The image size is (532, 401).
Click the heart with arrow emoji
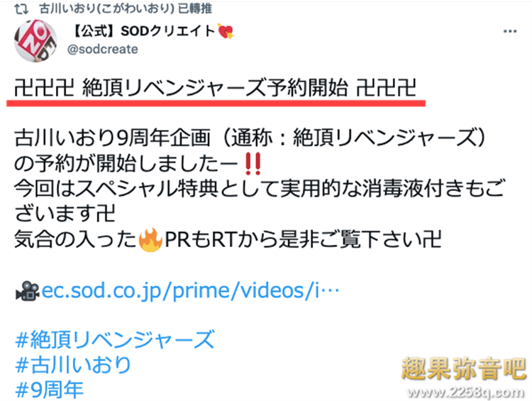[226, 31]
